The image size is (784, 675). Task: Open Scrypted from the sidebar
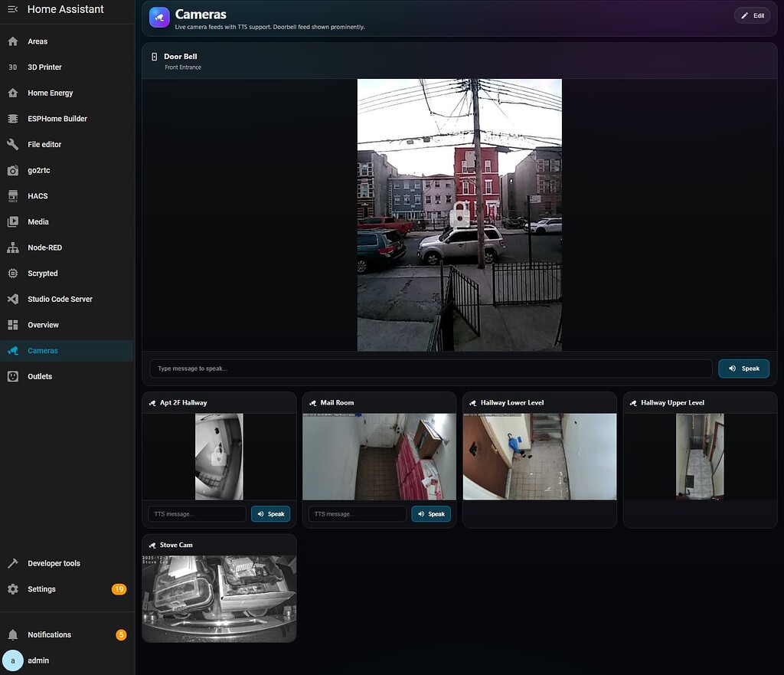tap(41, 273)
